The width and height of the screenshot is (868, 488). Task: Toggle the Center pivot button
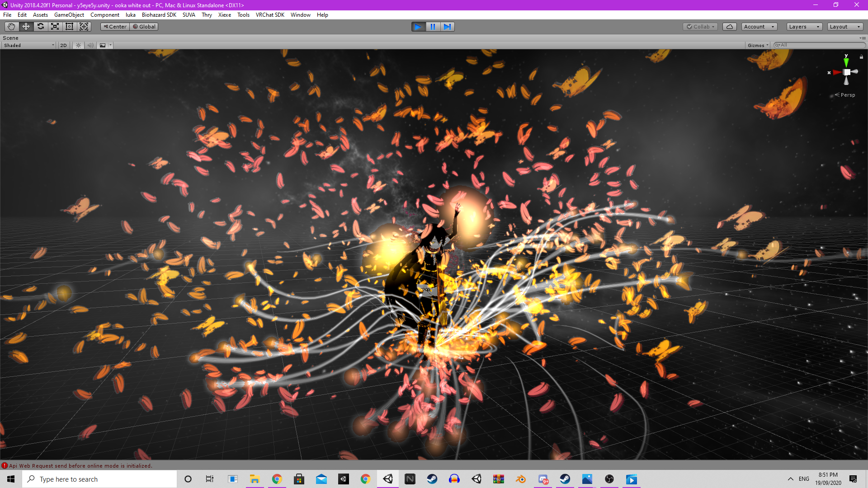(115, 27)
